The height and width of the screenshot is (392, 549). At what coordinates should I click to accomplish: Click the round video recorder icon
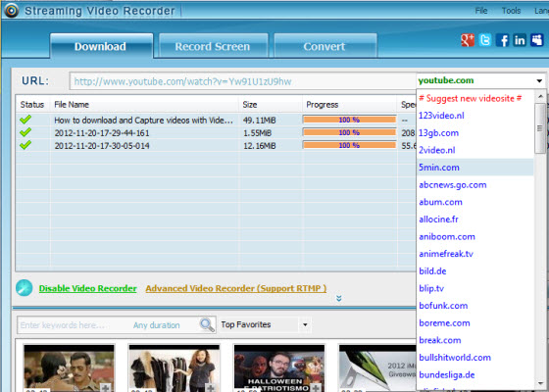tap(25, 288)
